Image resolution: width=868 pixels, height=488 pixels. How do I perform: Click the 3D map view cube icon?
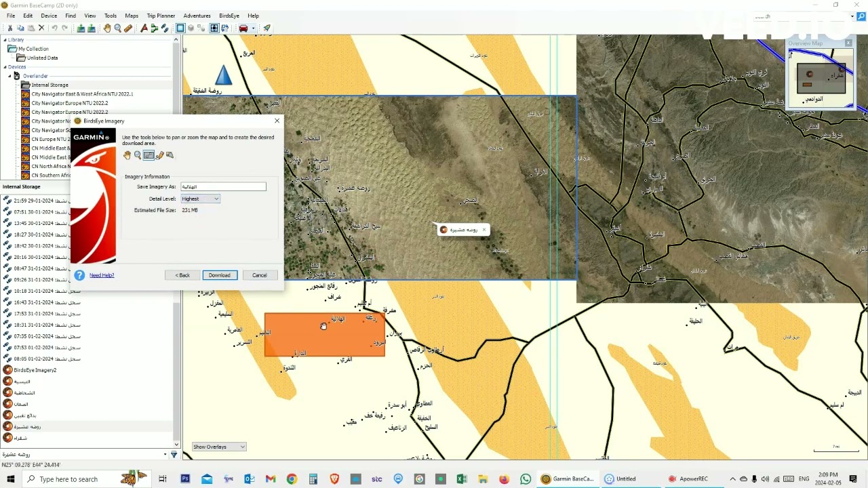pyautogui.click(x=191, y=28)
